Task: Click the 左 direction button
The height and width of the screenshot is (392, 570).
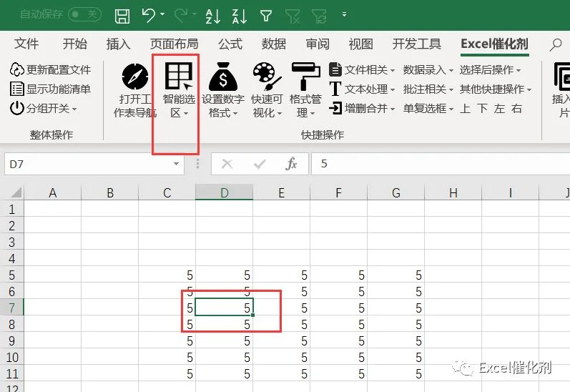Action: pos(499,108)
